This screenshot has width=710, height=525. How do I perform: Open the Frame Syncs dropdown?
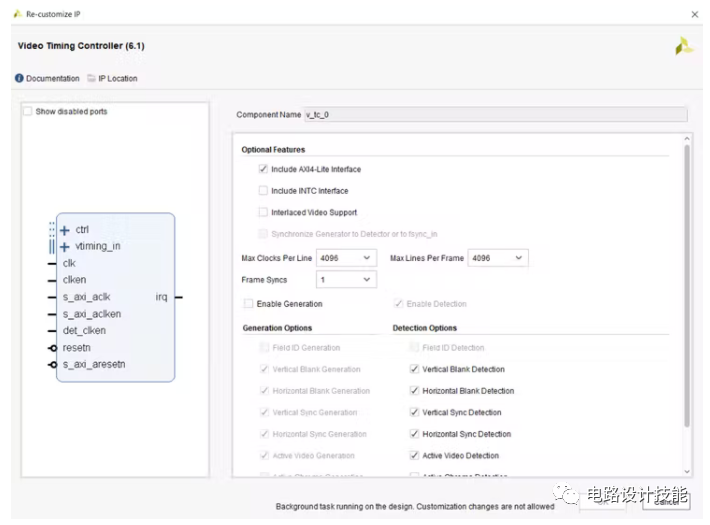click(x=346, y=279)
